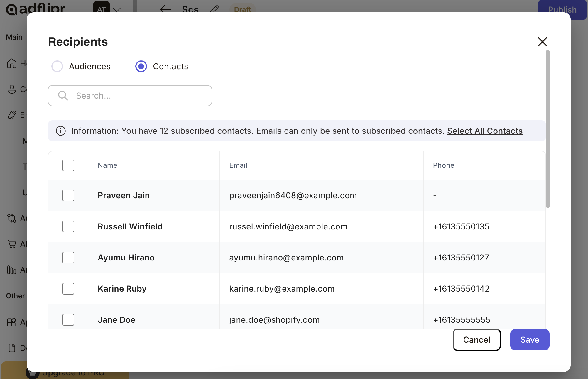Click the Home icon in the sidebar

pos(12,63)
